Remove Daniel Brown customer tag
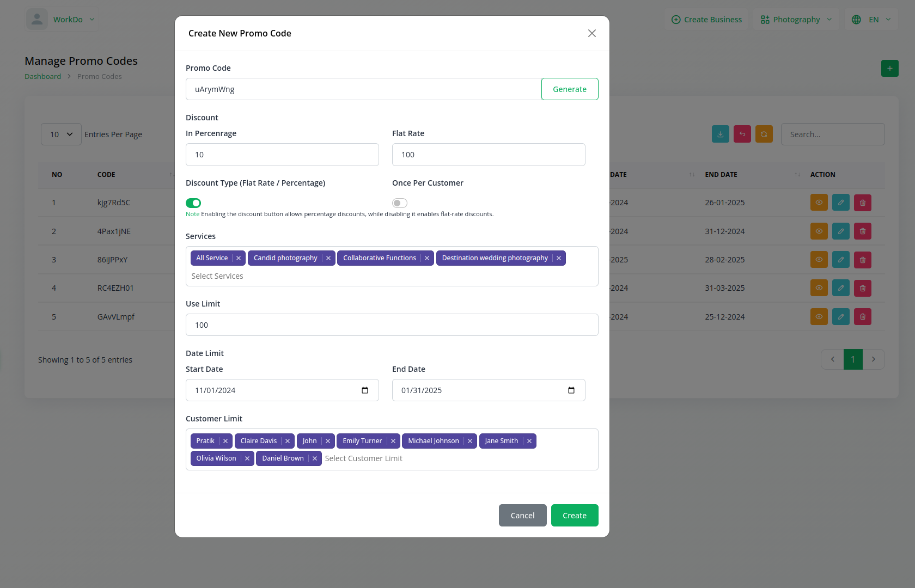The image size is (915, 588). point(314,458)
